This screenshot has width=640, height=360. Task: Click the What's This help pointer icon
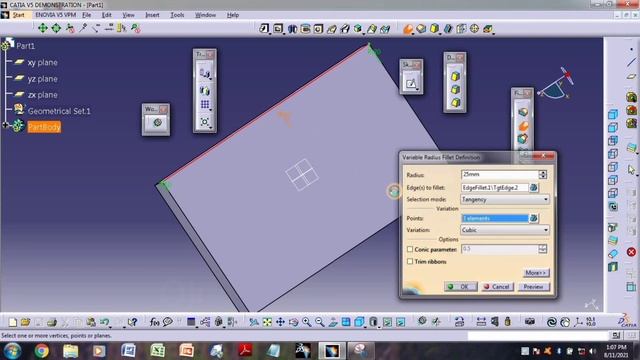click(132, 322)
